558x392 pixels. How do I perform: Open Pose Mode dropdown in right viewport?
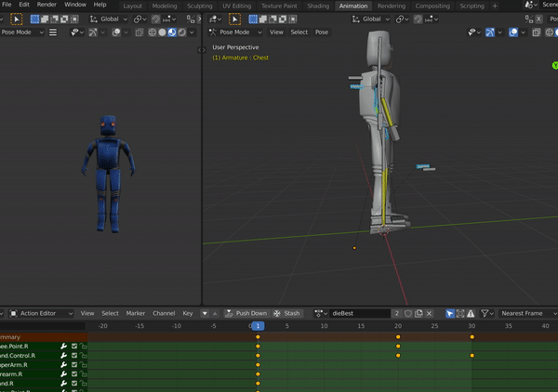tap(235, 32)
